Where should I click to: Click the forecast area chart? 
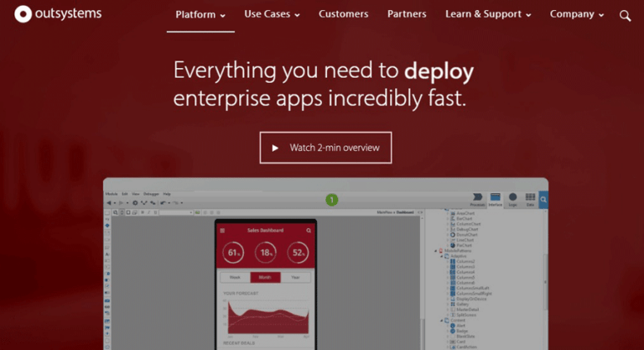pos(267,316)
